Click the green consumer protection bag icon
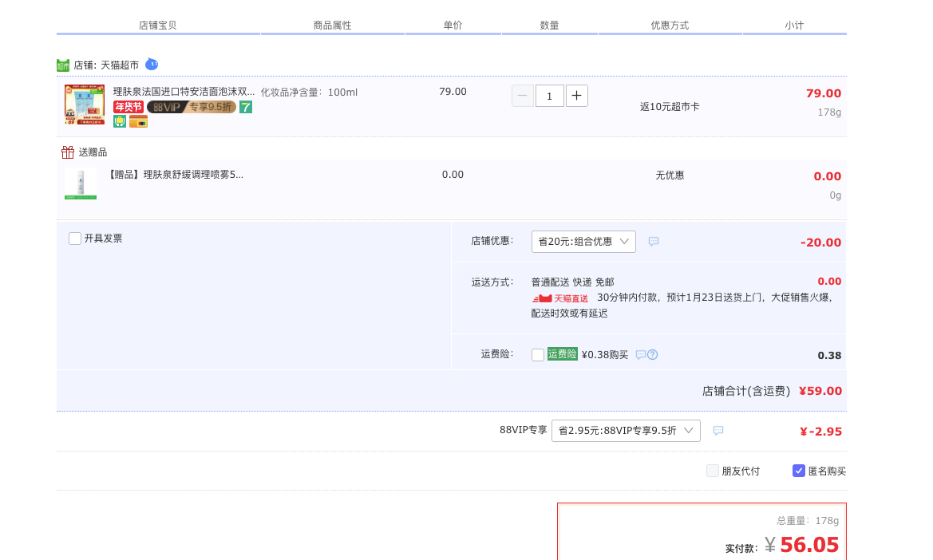933x560 pixels. coord(120,121)
